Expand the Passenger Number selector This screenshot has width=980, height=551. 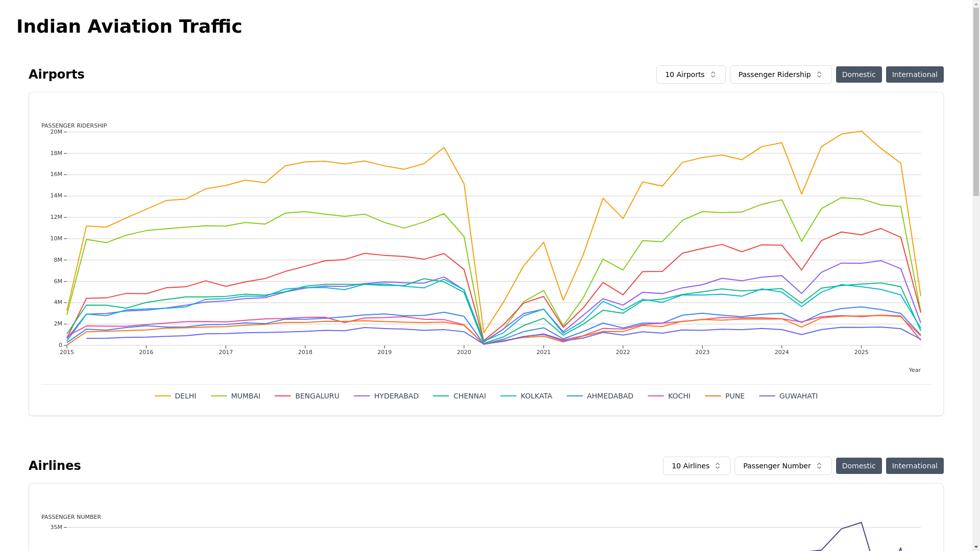tap(782, 466)
